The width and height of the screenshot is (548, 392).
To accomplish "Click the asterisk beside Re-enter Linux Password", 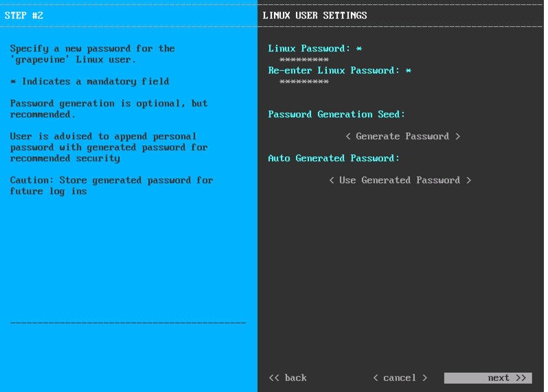I will [408, 71].
